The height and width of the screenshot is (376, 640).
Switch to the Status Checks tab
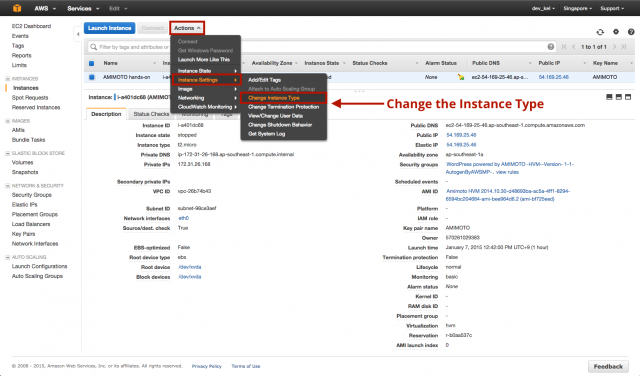click(151, 114)
